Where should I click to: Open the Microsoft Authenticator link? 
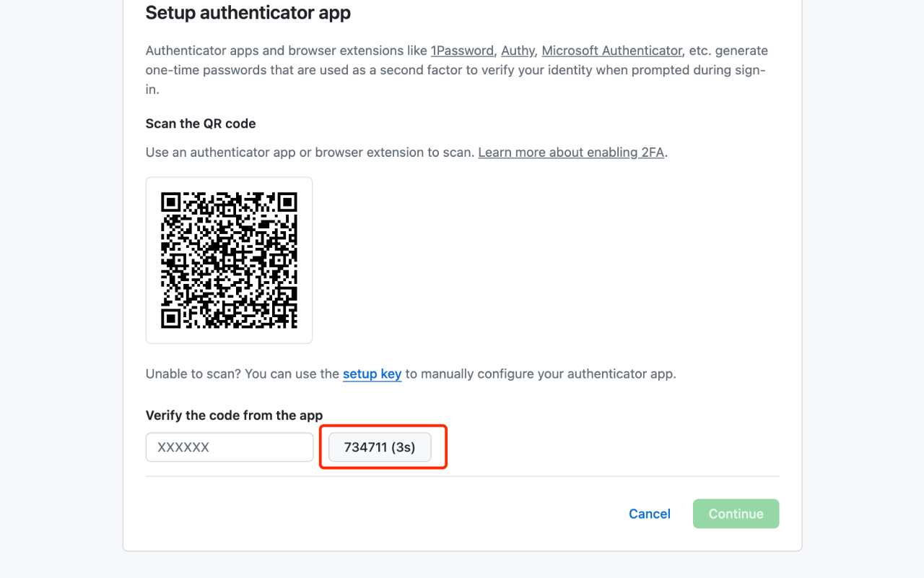coord(611,51)
